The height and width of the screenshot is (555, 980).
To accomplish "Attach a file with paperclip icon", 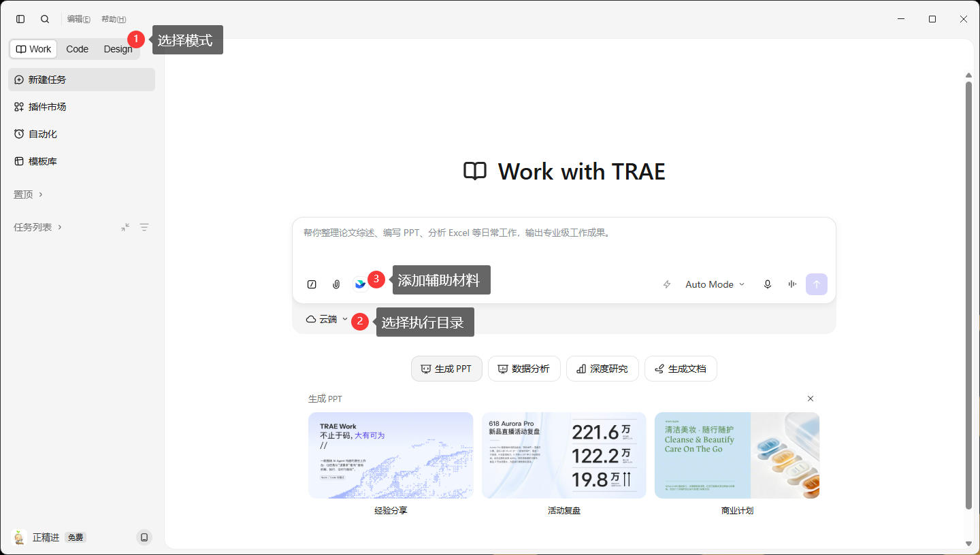I will [x=336, y=284].
